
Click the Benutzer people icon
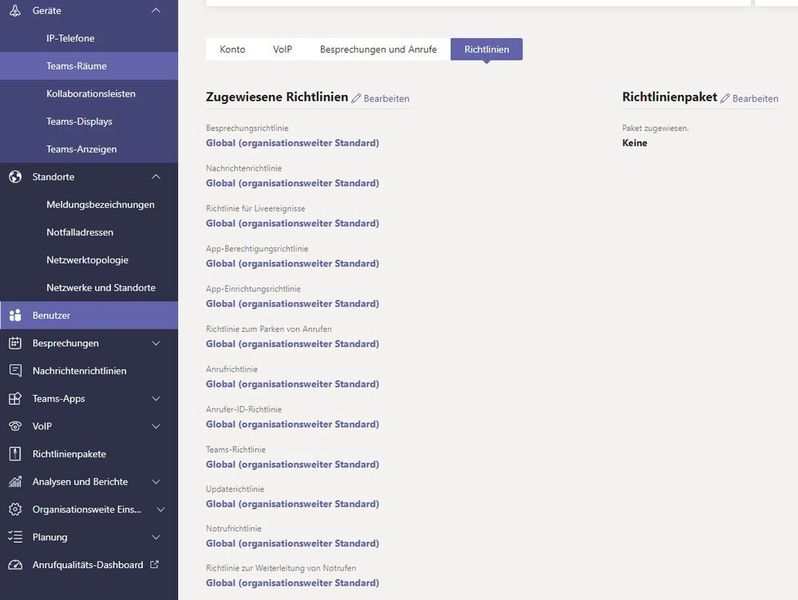[15, 315]
